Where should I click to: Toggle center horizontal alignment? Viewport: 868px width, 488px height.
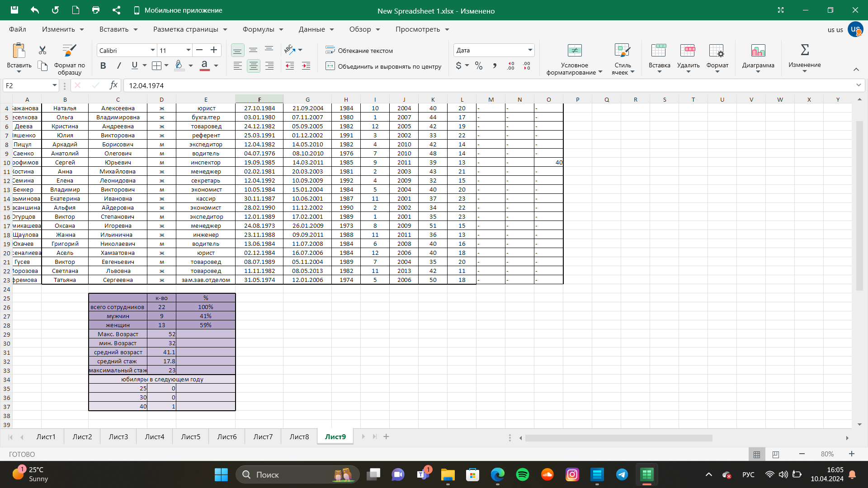[254, 66]
